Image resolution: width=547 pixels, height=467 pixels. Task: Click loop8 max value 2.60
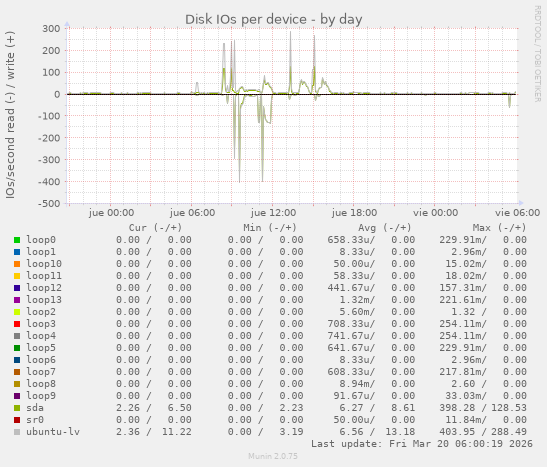(463, 384)
